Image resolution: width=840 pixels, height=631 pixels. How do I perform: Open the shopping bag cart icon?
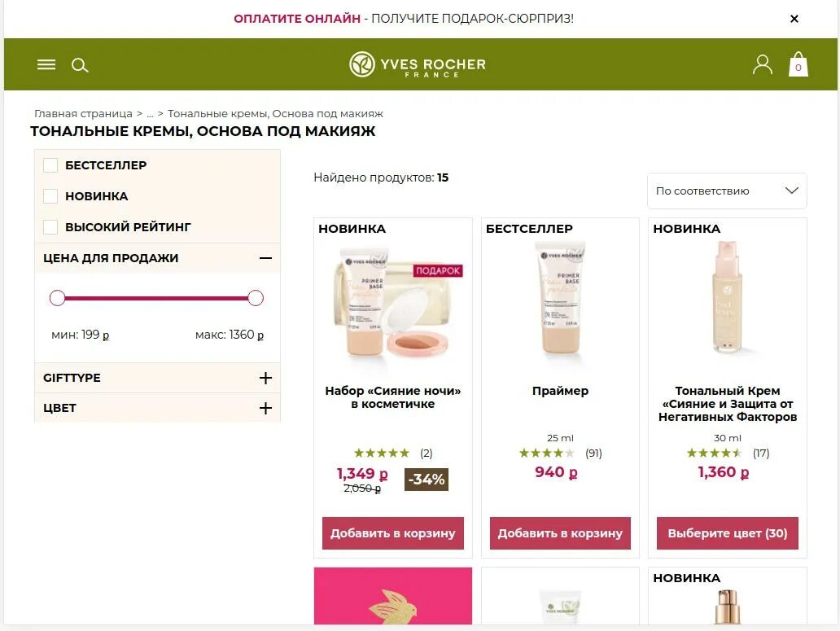(798, 64)
